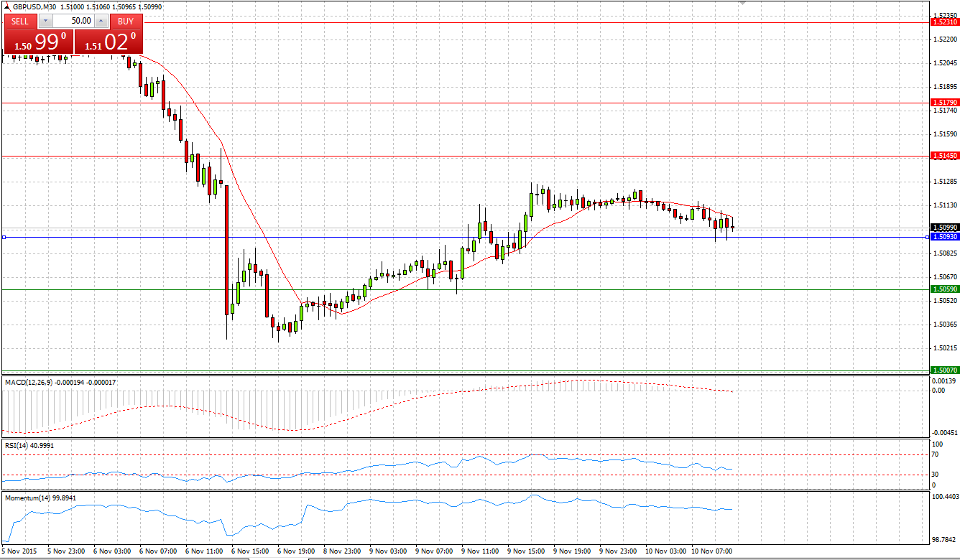Select the chart shift triangle marker at top

743,2
